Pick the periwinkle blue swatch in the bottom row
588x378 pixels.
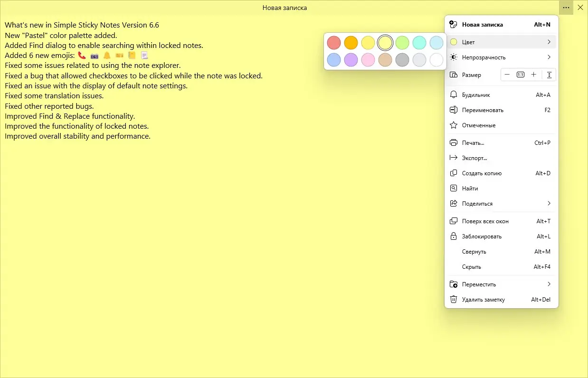tap(334, 60)
